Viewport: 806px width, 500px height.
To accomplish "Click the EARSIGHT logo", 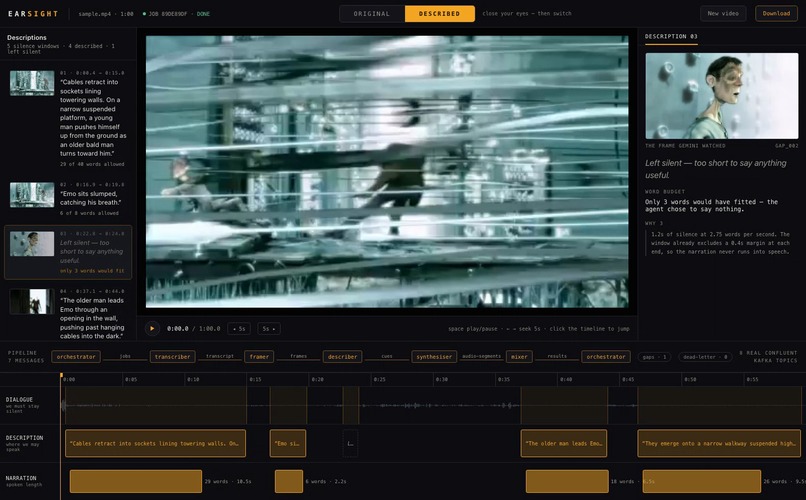I will (33, 14).
